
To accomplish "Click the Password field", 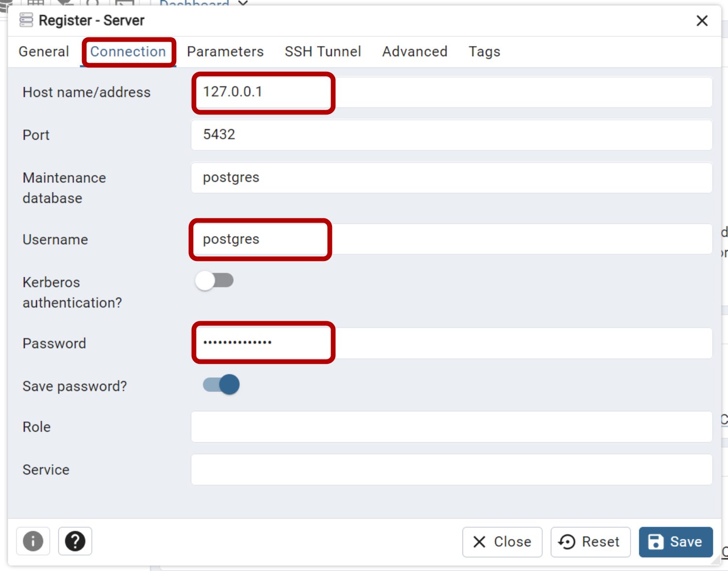I will [x=451, y=343].
